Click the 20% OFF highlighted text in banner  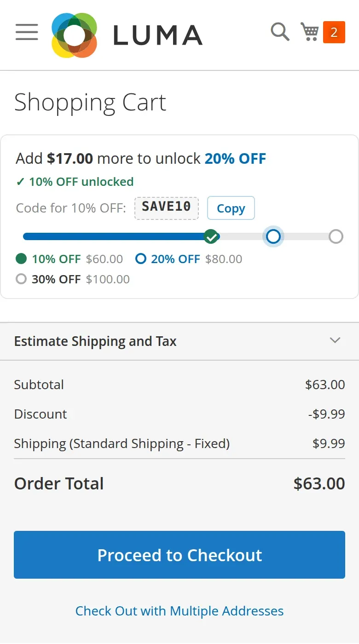(x=235, y=159)
